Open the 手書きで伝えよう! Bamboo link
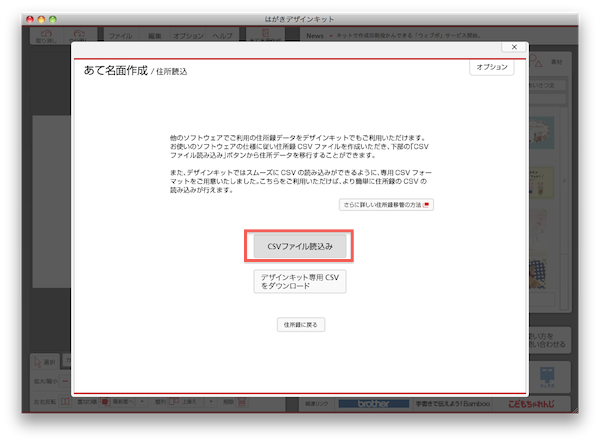This screenshot has width=600, height=443. [x=453, y=404]
